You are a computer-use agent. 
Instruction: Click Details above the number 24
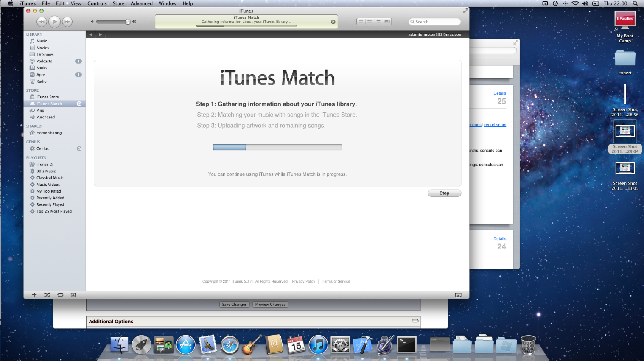[500, 239]
